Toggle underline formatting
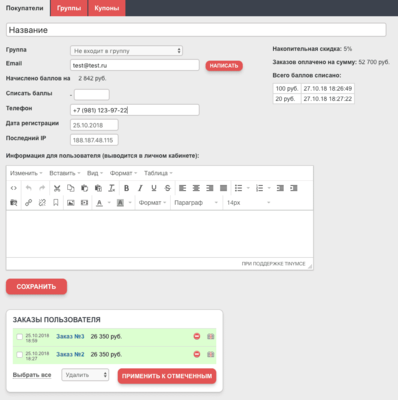Screen dimensions: 398x400 pos(154,188)
